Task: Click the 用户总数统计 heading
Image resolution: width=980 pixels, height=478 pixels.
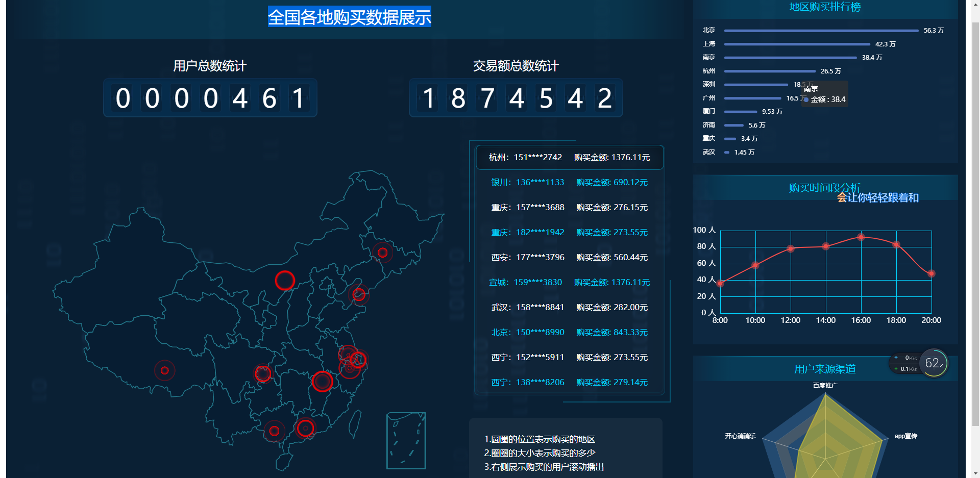Action: tap(210, 66)
